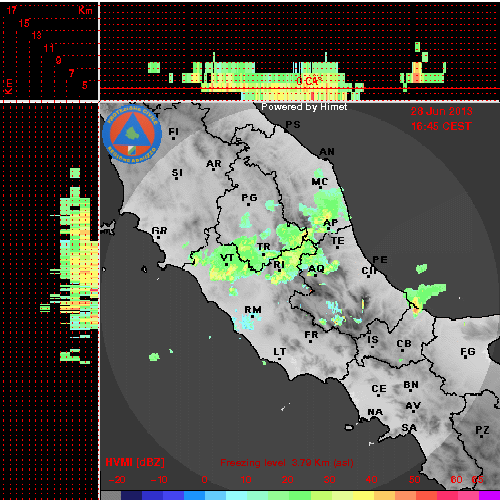
Task: Click the '15' altitude label
Action: [x=24, y=23]
